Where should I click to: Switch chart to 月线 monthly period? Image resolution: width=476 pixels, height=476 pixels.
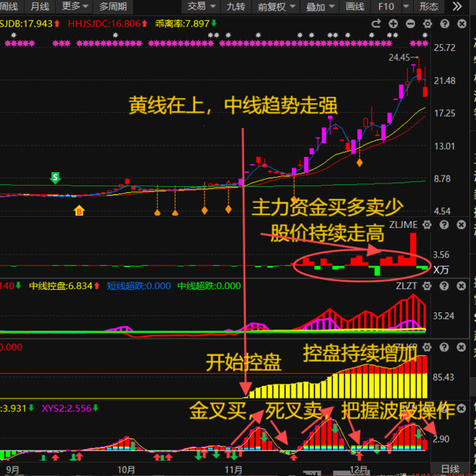coord(40,6)
